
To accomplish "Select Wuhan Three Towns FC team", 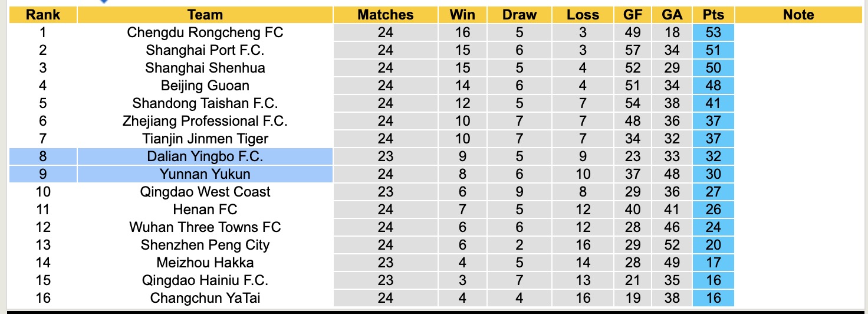I will pyautogui.click(x=205, y=227).
